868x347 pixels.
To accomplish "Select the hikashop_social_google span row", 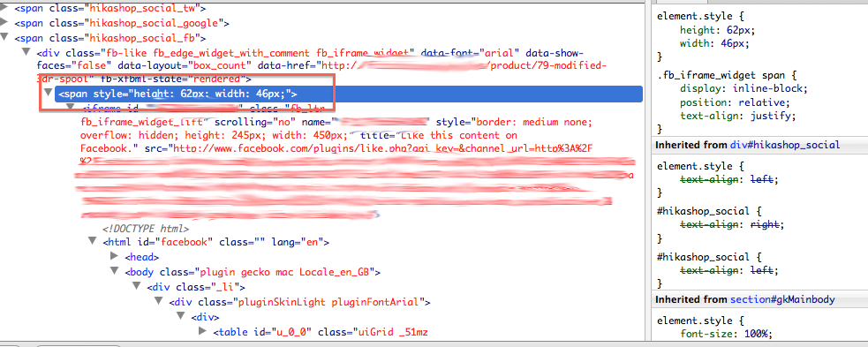I will [x=122, y=23].
